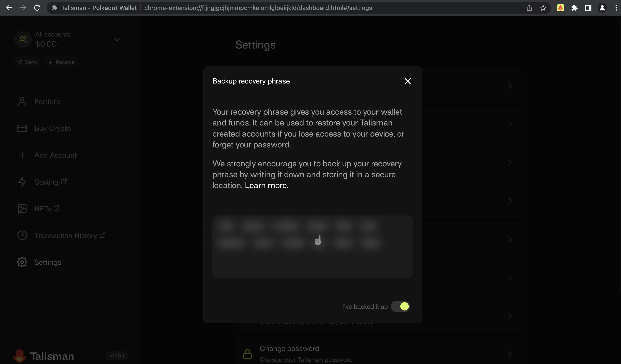Open the Extensions puzzle menu icon
The width and height of the screenshot is (621, 364).
(x=574, y=8)
